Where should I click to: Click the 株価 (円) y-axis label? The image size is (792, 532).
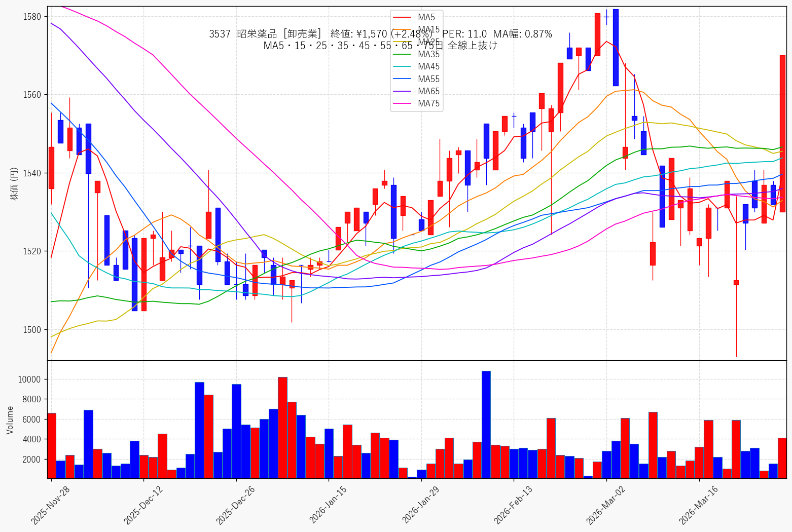14,183
